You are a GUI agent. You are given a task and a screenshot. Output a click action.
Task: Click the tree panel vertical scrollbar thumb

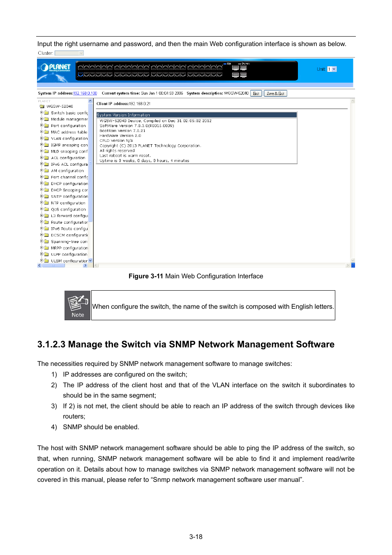click(90, 162)
